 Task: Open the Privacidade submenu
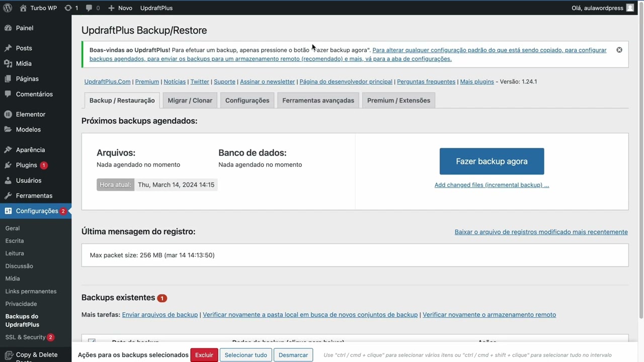coord(21,304)
